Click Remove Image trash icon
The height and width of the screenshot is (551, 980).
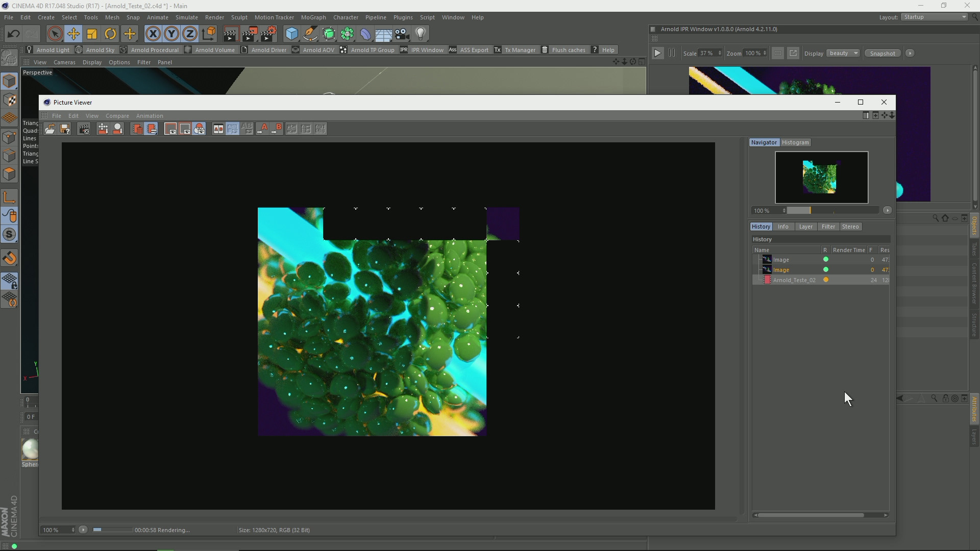click(137, 129)
